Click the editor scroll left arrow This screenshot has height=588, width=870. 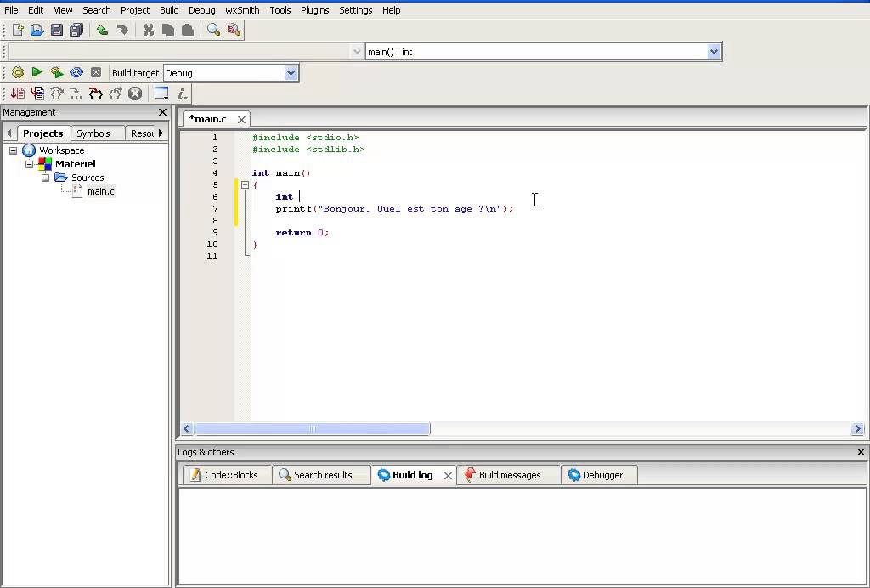point(187,429)
